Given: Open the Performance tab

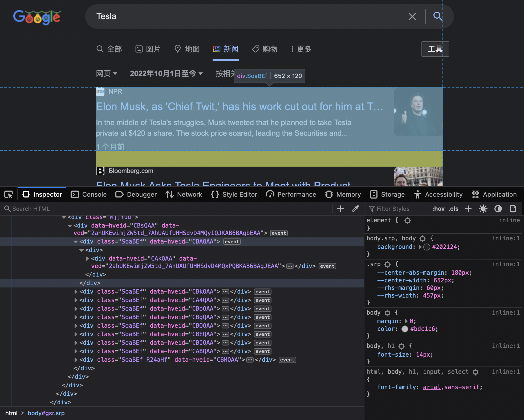Looking at the screenshot, I should pos(291,195).
